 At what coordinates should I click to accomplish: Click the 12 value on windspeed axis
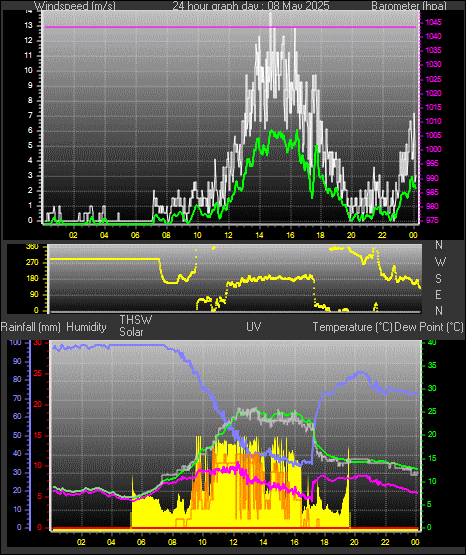pos(28,40)
